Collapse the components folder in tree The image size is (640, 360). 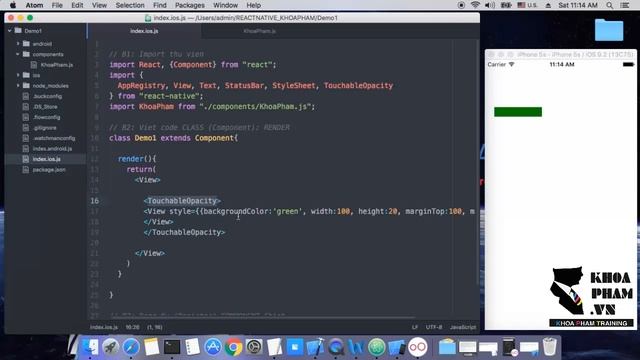pos(18,54)
